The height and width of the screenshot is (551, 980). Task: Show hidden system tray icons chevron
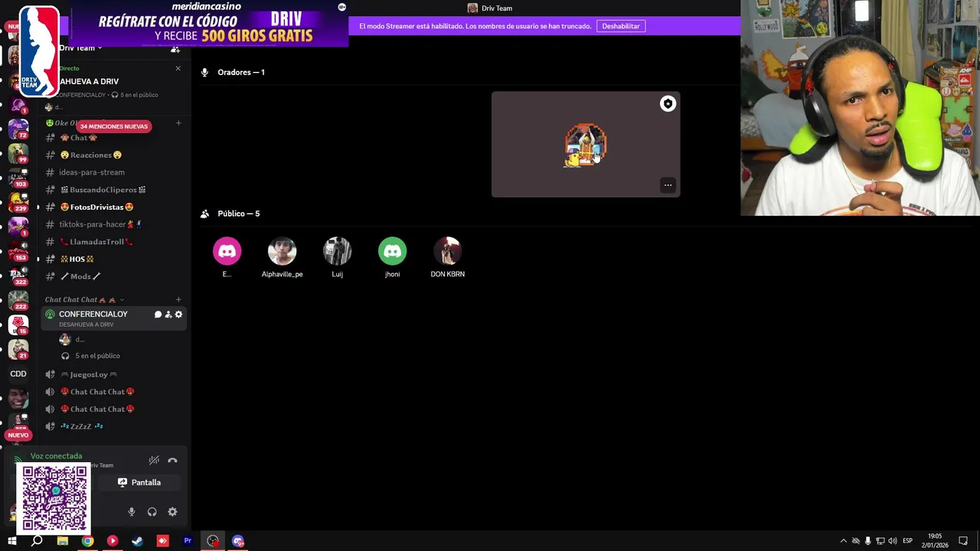pos(843,541)
